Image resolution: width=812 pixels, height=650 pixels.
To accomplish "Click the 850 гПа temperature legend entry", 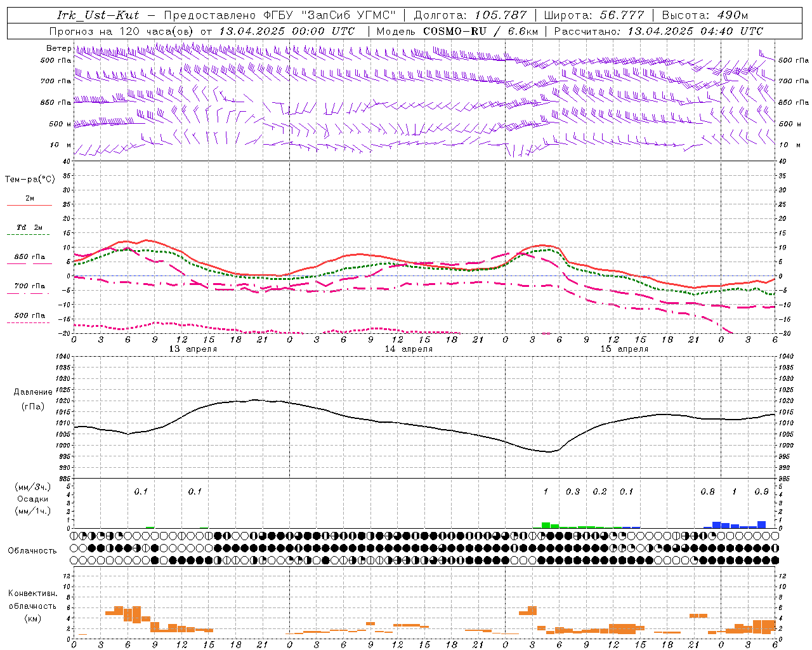I will coord(30,257).
